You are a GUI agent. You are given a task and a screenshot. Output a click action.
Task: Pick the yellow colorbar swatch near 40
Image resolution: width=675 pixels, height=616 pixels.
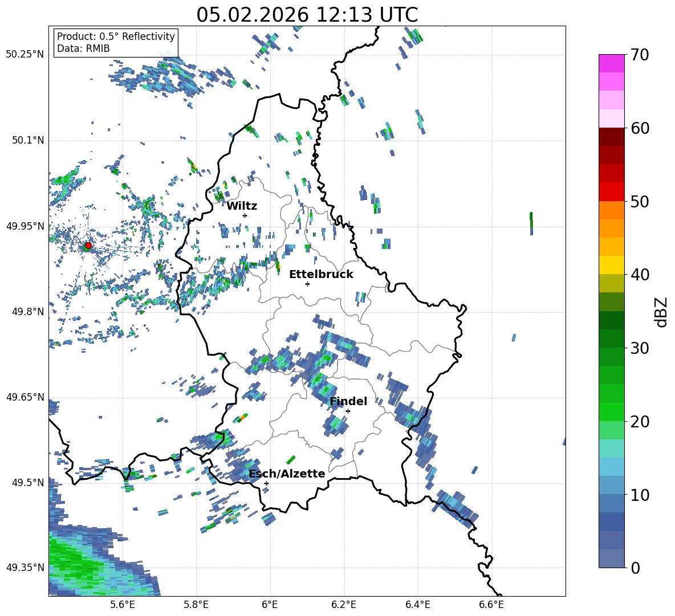(x=612, y=265)
